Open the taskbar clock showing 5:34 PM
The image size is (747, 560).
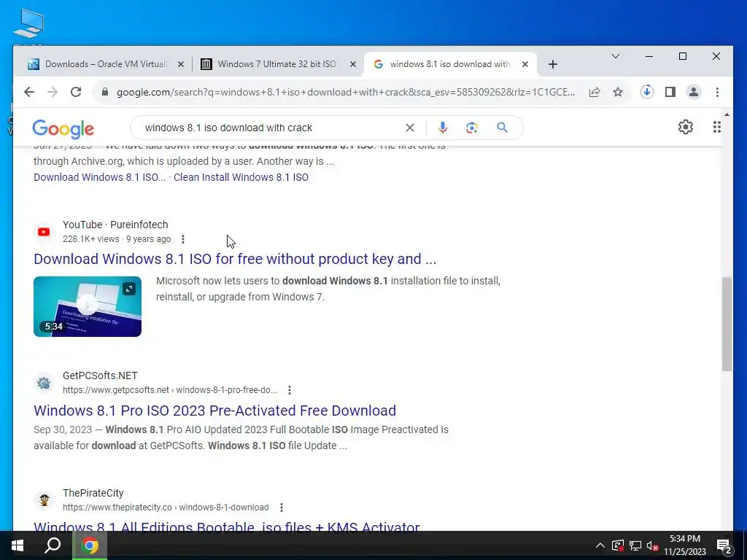[684, 545]
